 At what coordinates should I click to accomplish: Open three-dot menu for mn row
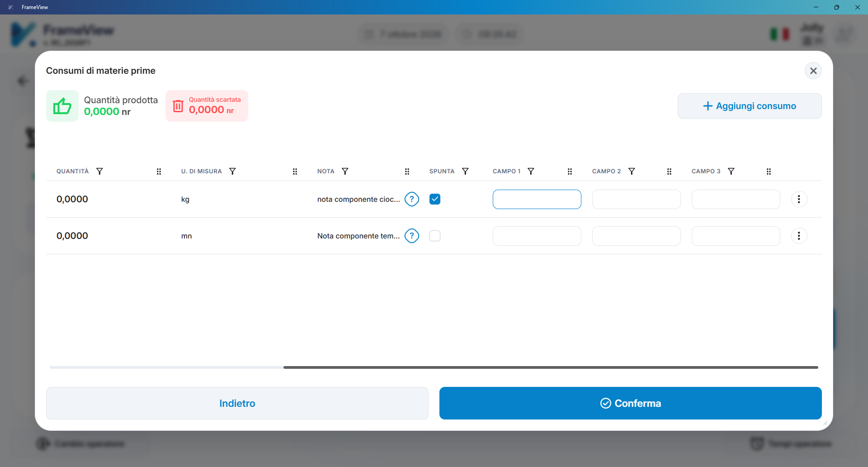click(x=799, y=236)
